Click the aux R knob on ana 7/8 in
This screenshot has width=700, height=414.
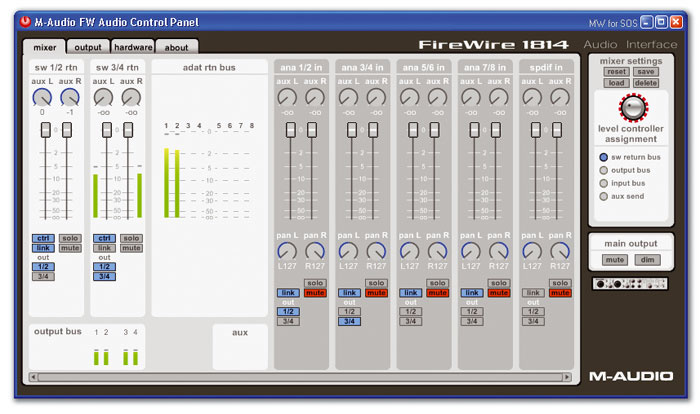pyautogui.click(x=500, y=97)
